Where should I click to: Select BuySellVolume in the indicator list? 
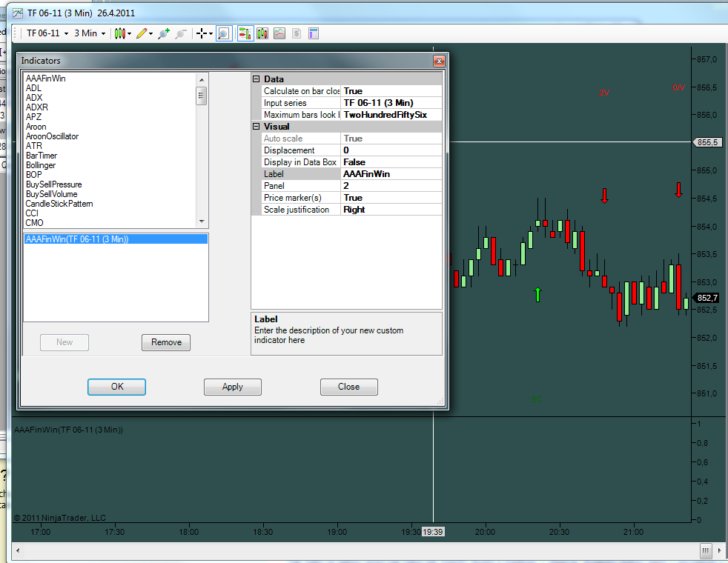pos(51,194)
